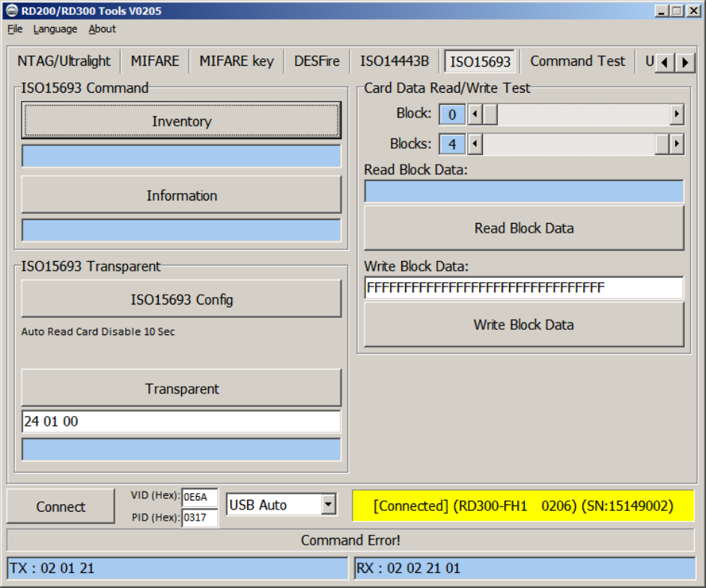The width and height of the screenshot is (706, 588).
Task: Switch to the MIFARE tab
Action: [x=155, y=61]
